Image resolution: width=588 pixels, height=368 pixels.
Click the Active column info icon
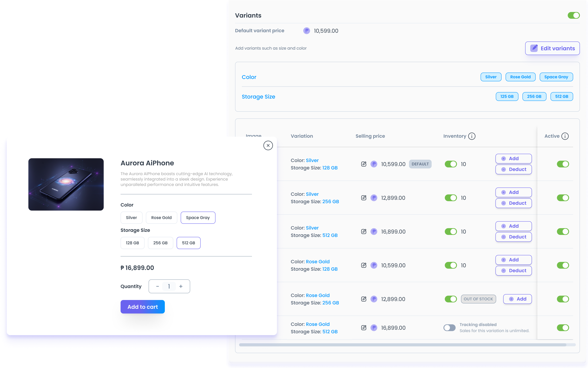pyautogui.click(x=565, y=136)
